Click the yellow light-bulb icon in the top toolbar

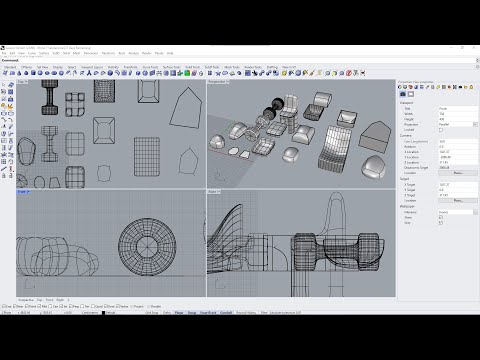[x=284, y=73]
